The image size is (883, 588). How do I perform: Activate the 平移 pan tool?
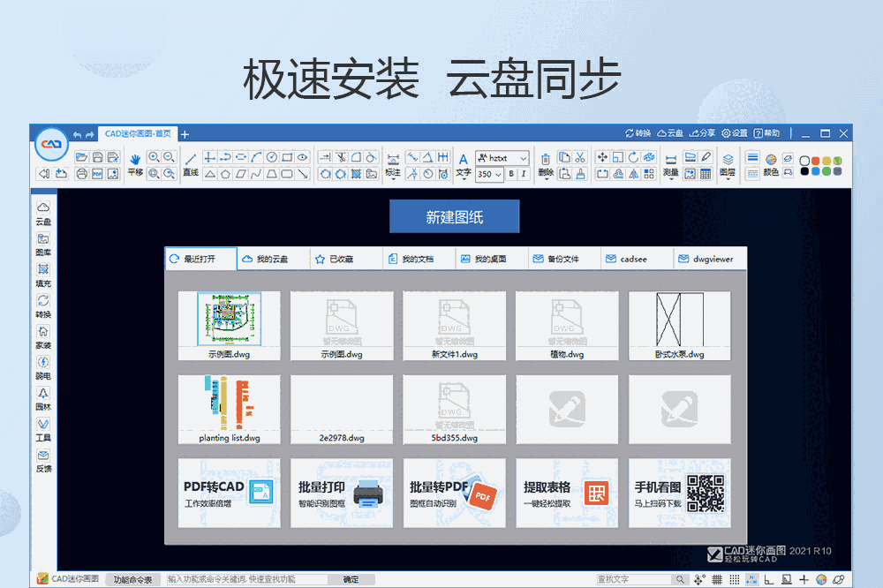point(136,162)
